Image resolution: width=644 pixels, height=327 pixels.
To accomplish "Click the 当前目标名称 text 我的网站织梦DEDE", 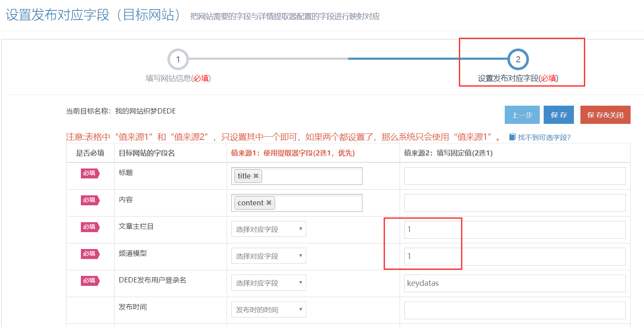I will tap(145, 111).
